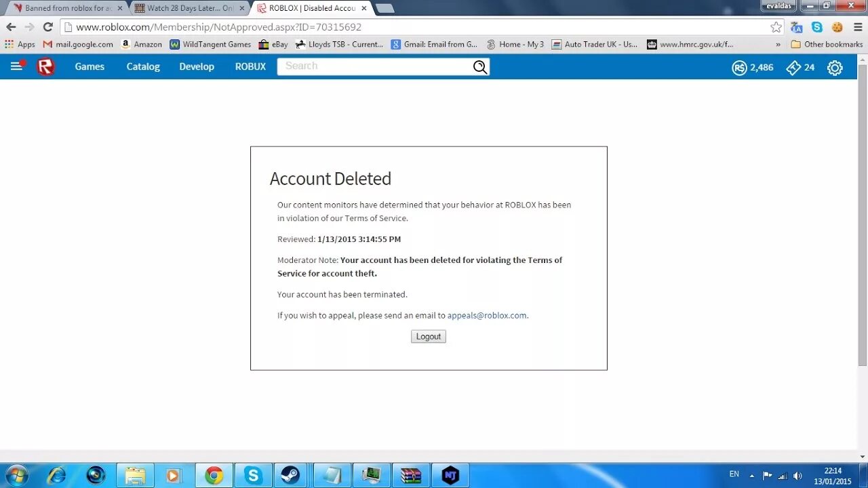Open the www.hmrc.gov.uk bookmark

pos(690,44)
